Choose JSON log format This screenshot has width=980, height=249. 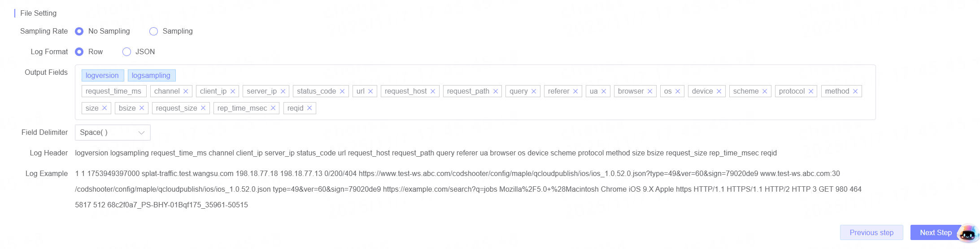pyautogui.click(x=127, y=52)
